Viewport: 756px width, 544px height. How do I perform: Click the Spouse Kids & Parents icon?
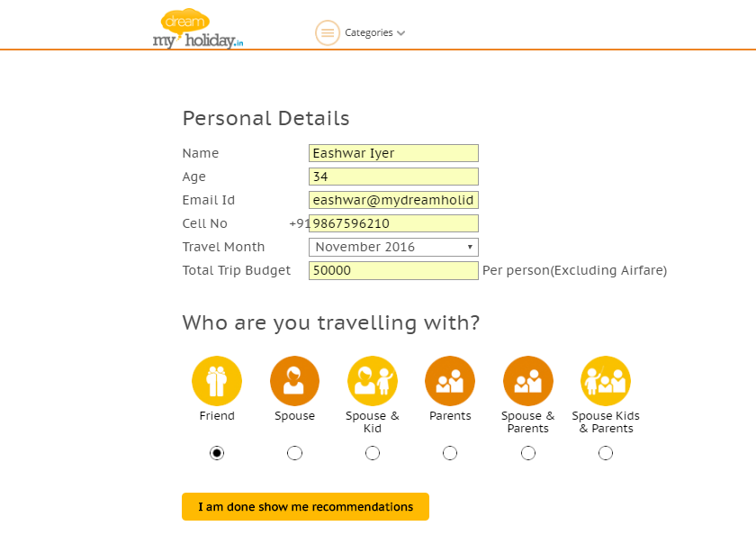pyautogui.click(x=605, y=380)
